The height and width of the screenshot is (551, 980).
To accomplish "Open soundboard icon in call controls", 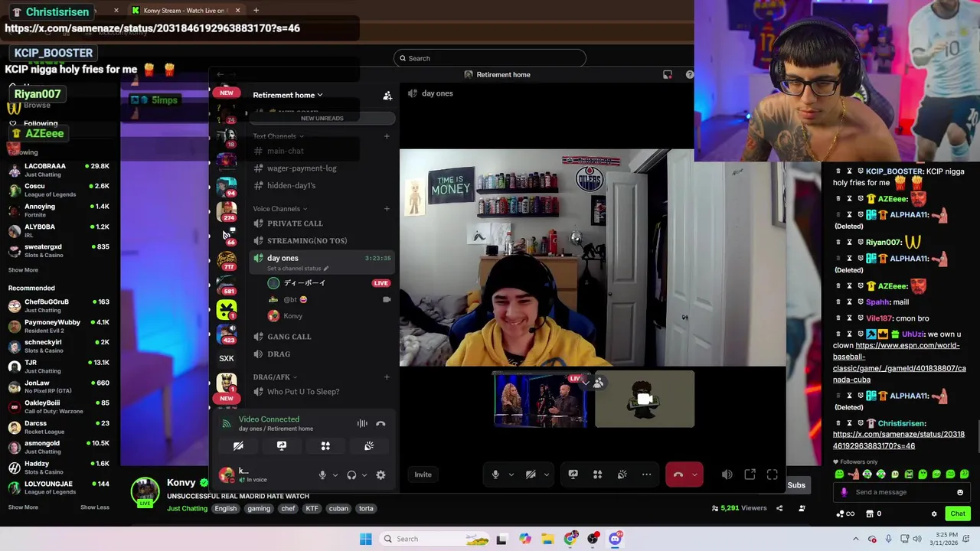I will (x=622, y=474).
